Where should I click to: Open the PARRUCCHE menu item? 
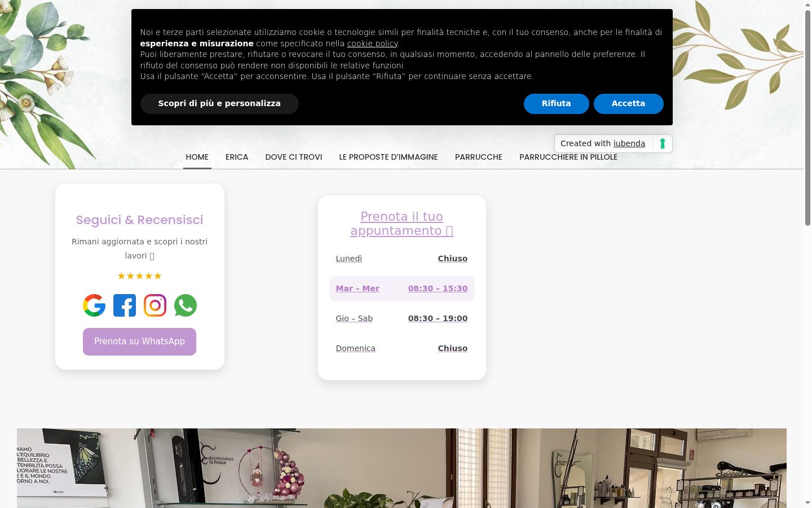(x=479, y=157)
